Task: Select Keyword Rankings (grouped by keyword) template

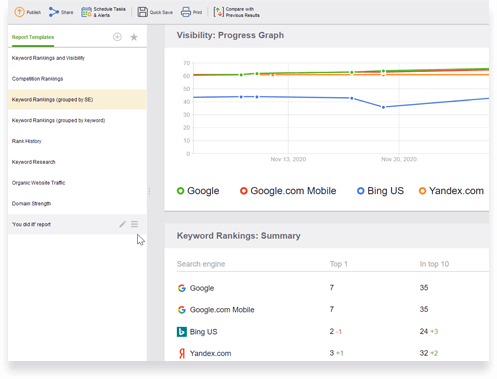Action: (x=77, y=120)
